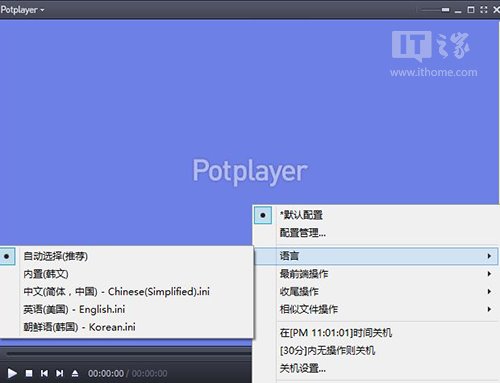Screen dimensions: 500x383
Task: Skip to the next track
Action: tap(60, 373)
